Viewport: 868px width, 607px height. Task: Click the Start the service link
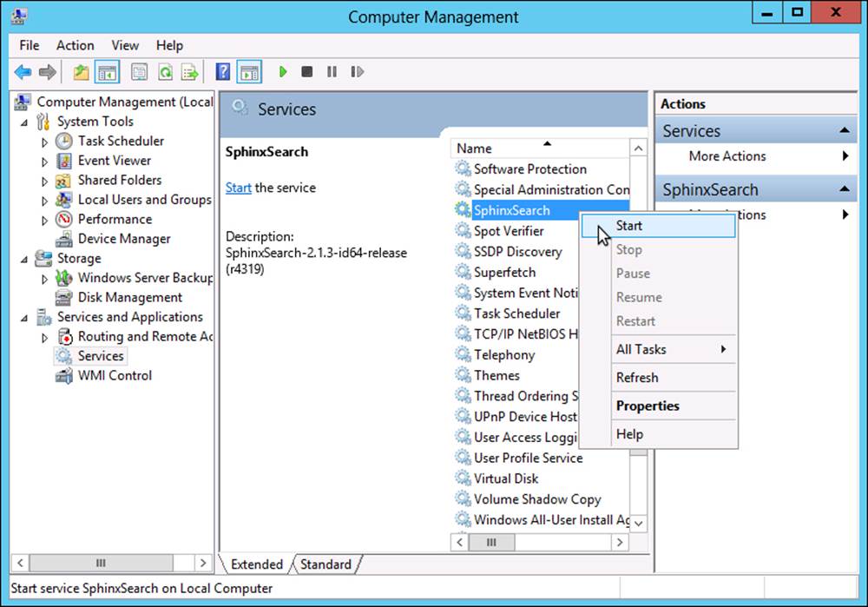239,188
